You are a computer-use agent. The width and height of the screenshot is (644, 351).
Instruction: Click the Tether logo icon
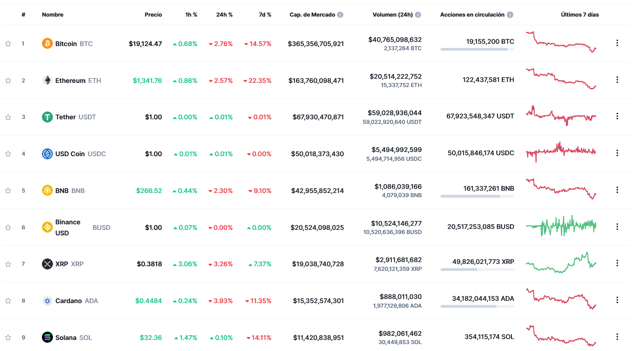click(x=47, y=117)
